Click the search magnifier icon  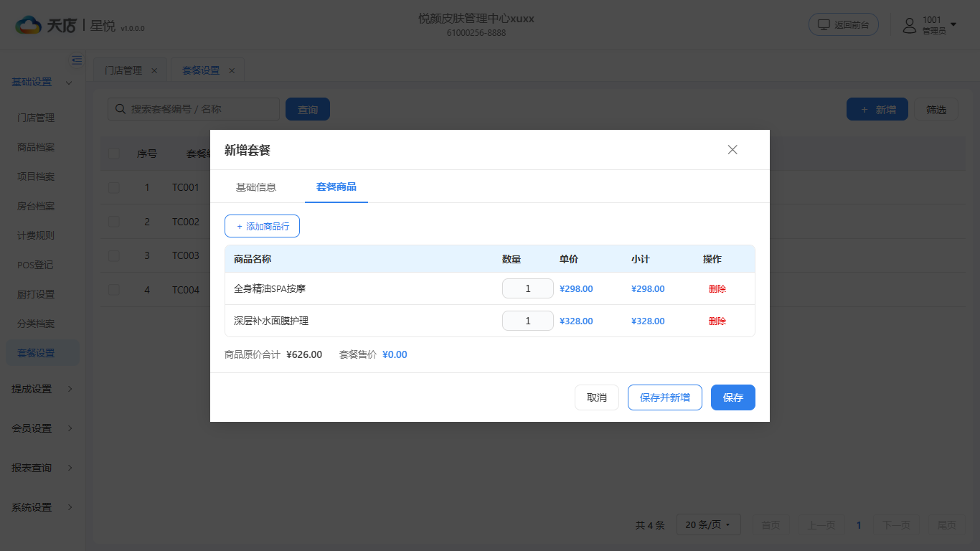(x=120, y=109)
